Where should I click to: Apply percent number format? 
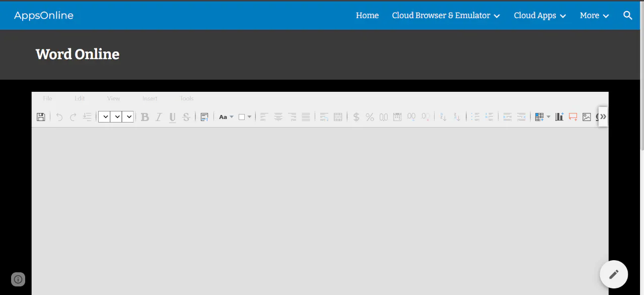pyautogui.click(x=370, y=117)
